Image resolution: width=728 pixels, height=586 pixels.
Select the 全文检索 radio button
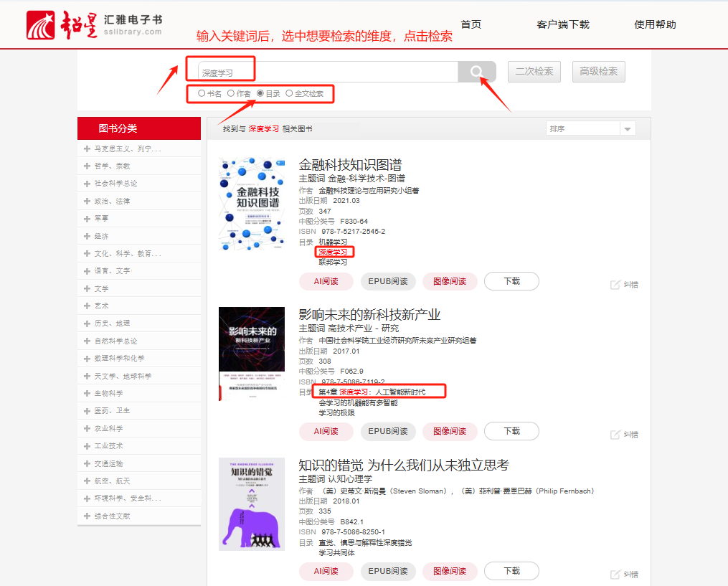289,93
